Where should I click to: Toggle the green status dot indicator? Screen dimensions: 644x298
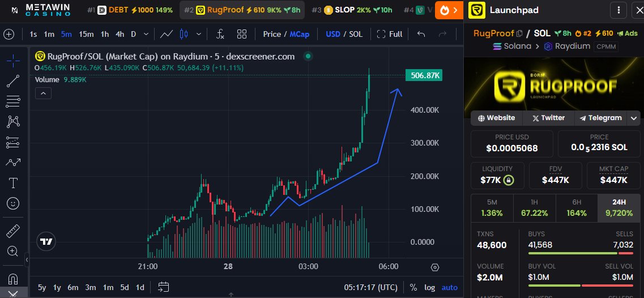point(309,56)
